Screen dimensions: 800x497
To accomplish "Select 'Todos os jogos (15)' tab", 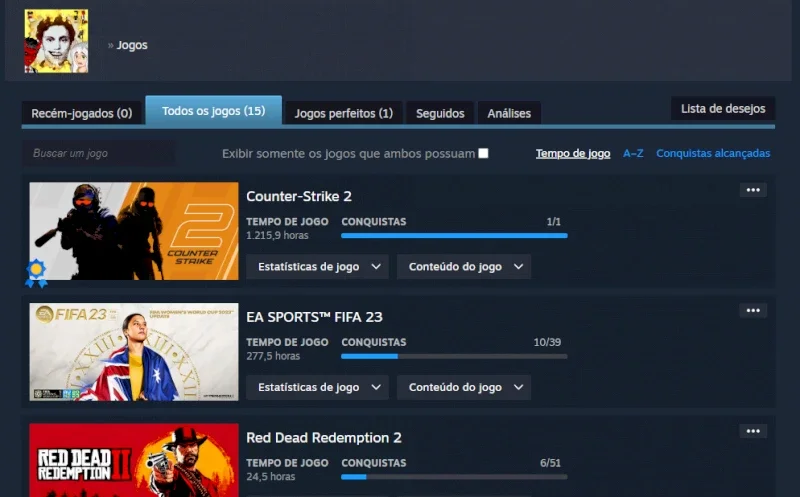I will click(x=214, y=111).
